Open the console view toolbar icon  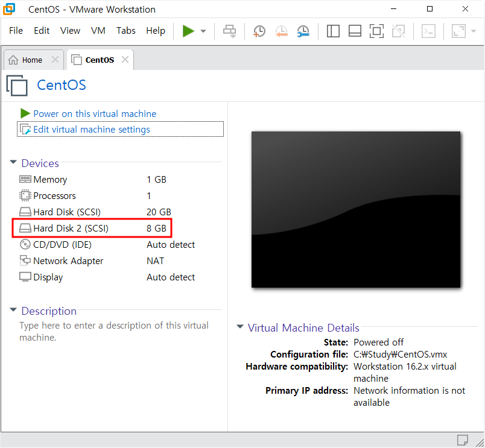pyautogui.click(x=428, y=31)
